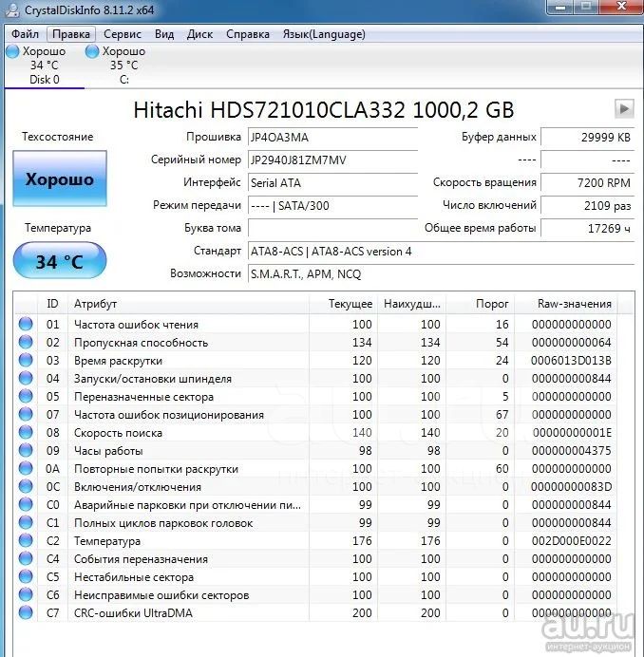
Task: Click status icon for attribute C0 row
Action: pos(26,504)
